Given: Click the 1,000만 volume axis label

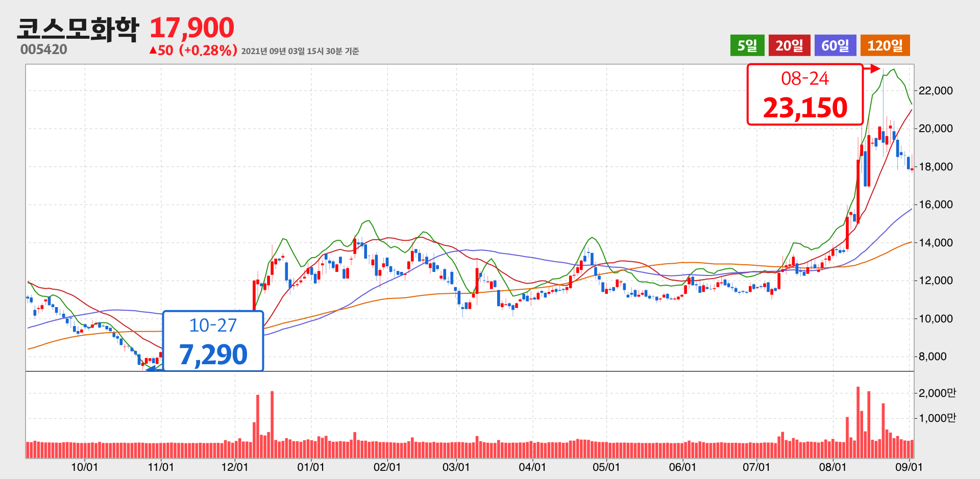Looking at the screenshot, I should click(x=938, y=418).
